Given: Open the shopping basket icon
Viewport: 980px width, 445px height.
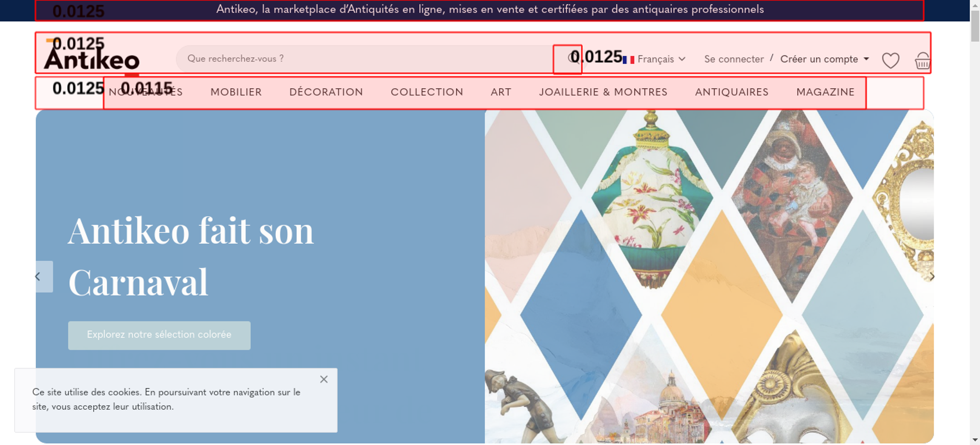Looking at the screenshot, I should pos(923,60).
